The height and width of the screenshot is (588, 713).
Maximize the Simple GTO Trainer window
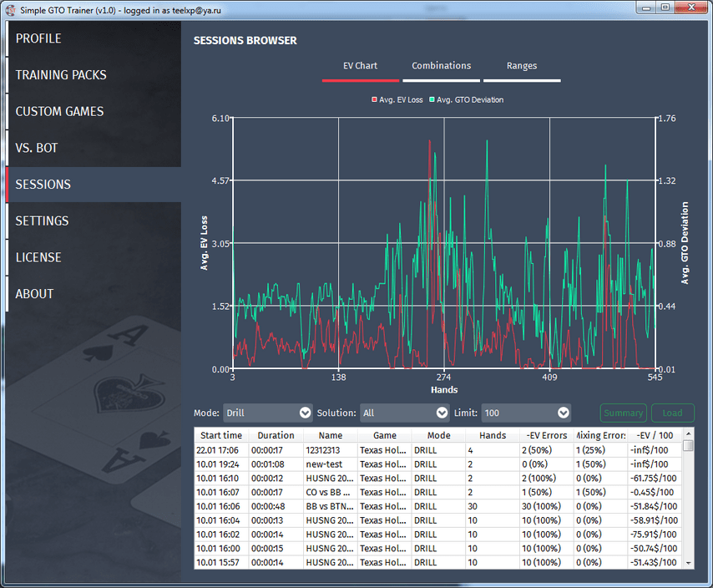click(x=665, y=8)
